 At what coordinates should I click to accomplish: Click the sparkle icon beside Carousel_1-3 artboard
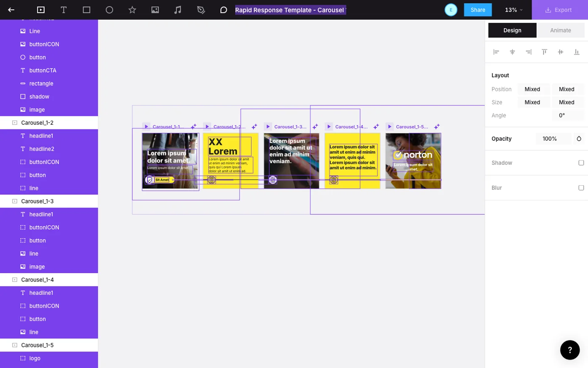click(x=315, y=126)
